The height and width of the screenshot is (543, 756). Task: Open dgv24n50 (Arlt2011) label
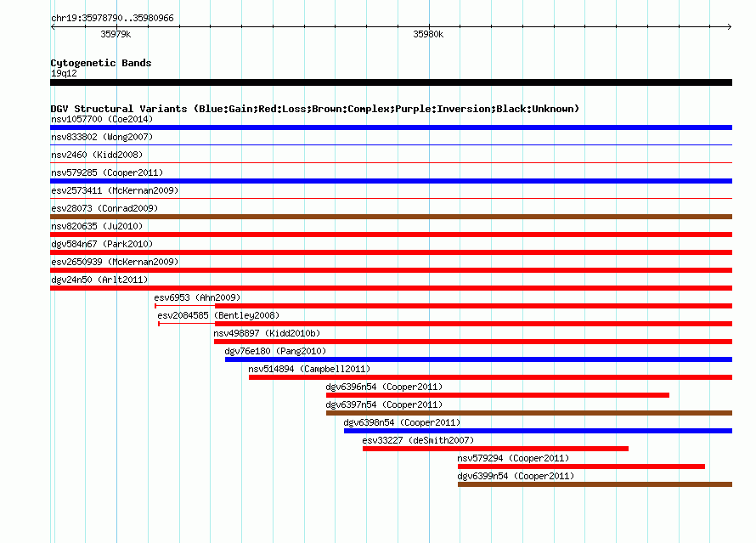click(x=99, y=280)
